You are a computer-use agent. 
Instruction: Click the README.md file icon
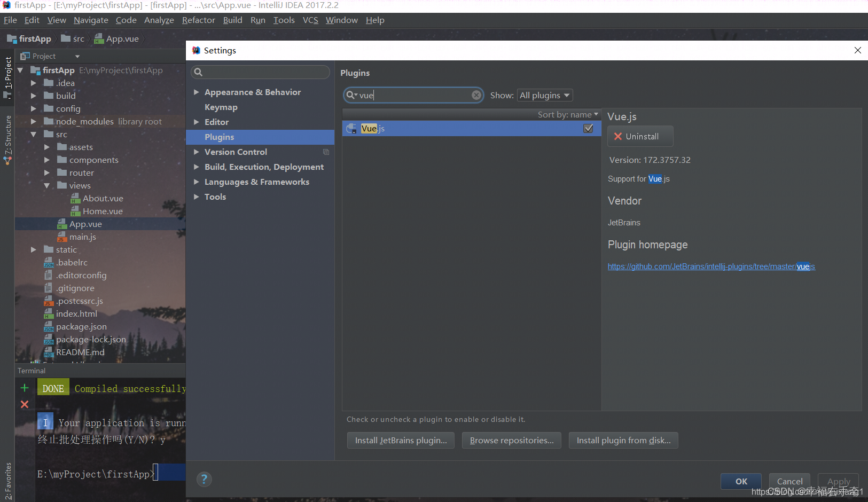(49, 352)
